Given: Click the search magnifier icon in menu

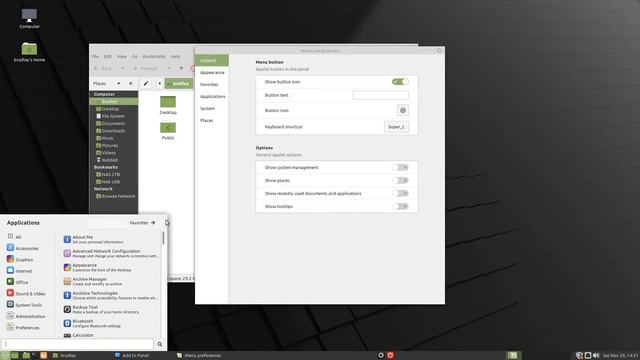Looking at the screenshot, I should pos(160,344).
